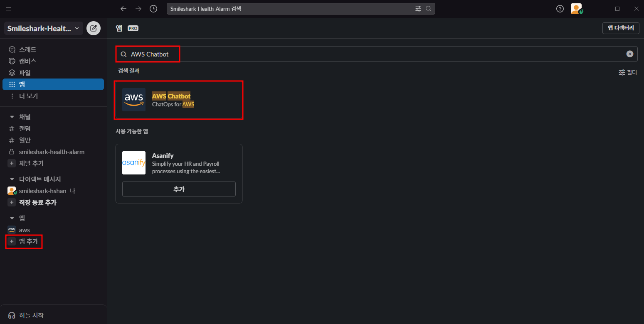644x324 pixels.
Task: Open the 앱 디렉터리 button
Action: pos(621,28)
